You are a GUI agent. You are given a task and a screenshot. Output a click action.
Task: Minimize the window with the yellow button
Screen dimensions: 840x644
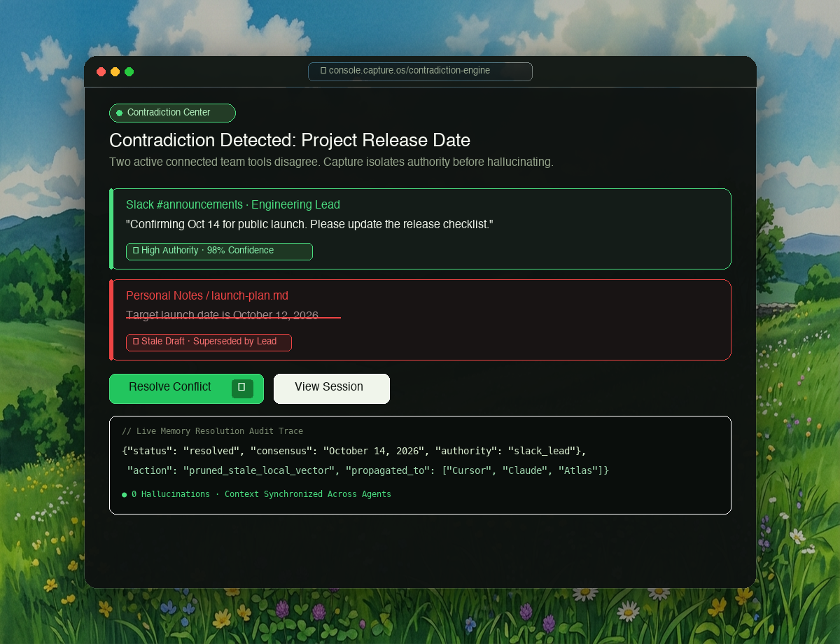coord(115,71)
